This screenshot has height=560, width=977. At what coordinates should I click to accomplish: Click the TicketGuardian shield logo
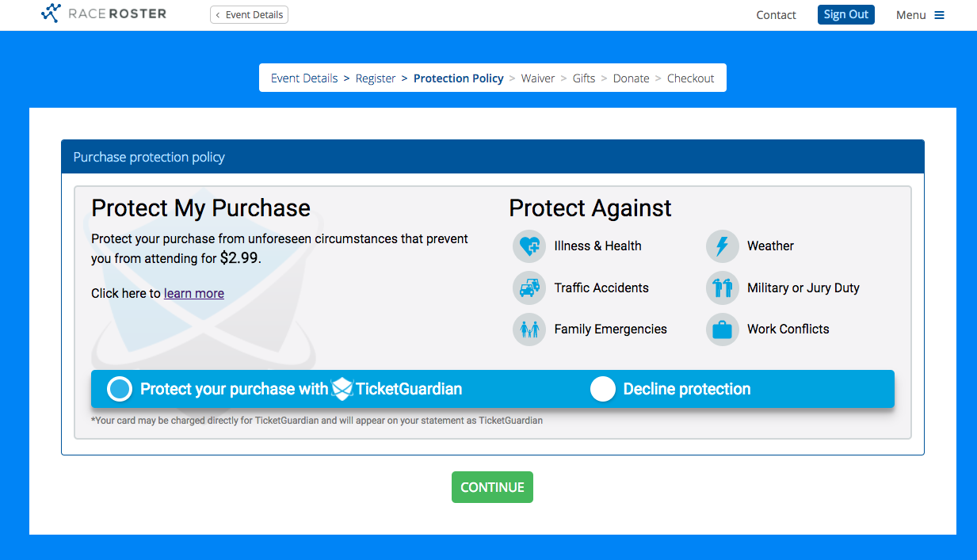[342, 388]
